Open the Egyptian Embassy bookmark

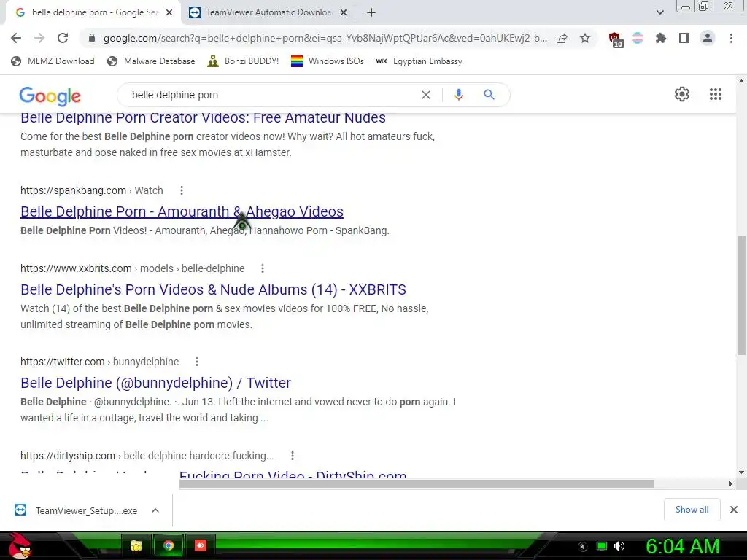[419, 61]
